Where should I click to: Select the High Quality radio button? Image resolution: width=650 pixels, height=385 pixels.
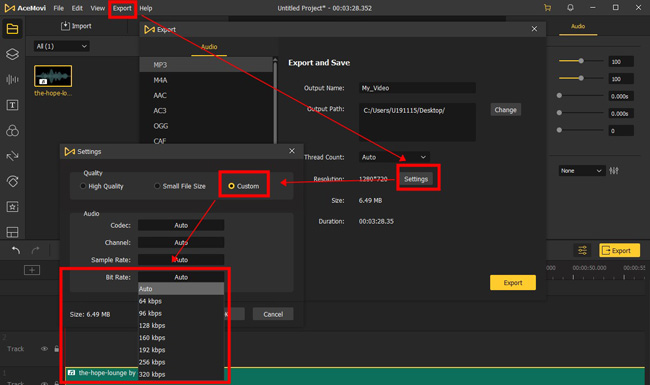[83, 186]
